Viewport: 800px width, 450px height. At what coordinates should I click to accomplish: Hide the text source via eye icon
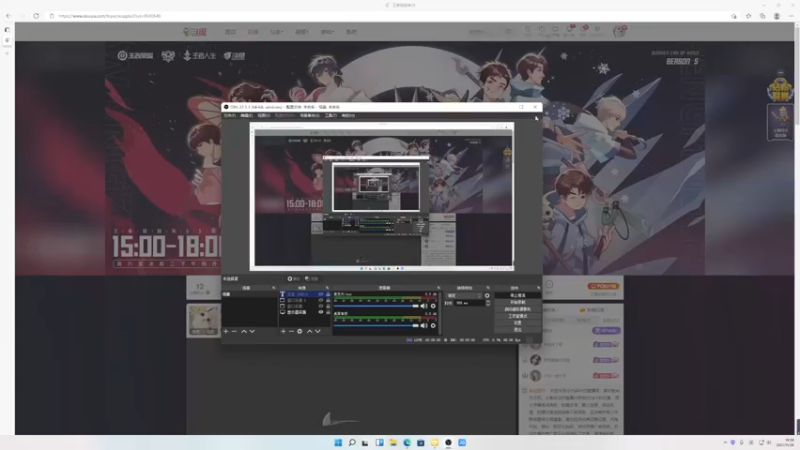tap(320, 294)
